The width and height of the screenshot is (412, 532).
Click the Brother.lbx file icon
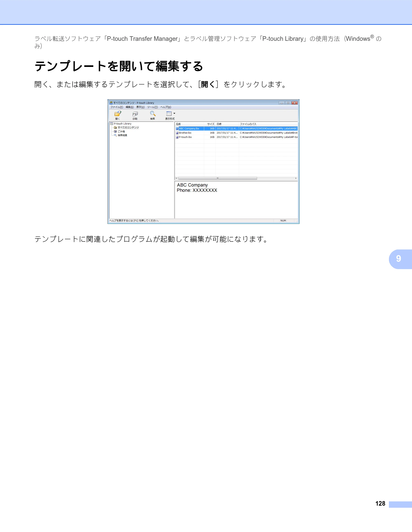pos(177,133)
